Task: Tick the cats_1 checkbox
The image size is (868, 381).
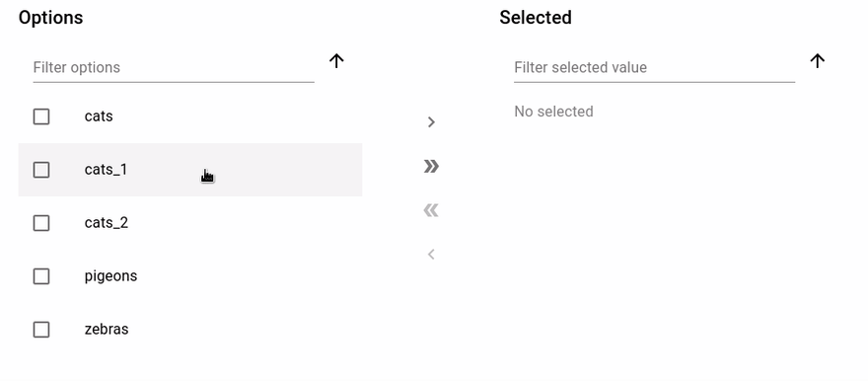Action: pos(41,170)
